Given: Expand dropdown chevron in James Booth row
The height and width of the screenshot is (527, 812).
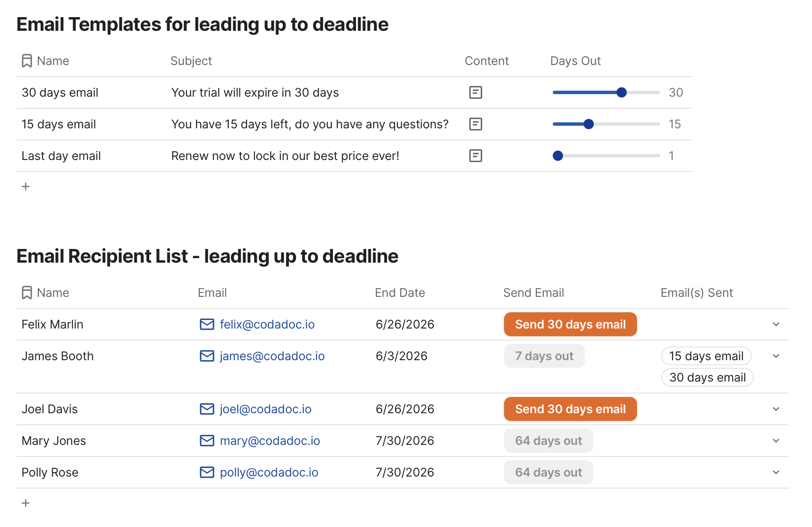Looking at the screenshot, I should pyautogui.click(x=776, y=356).
